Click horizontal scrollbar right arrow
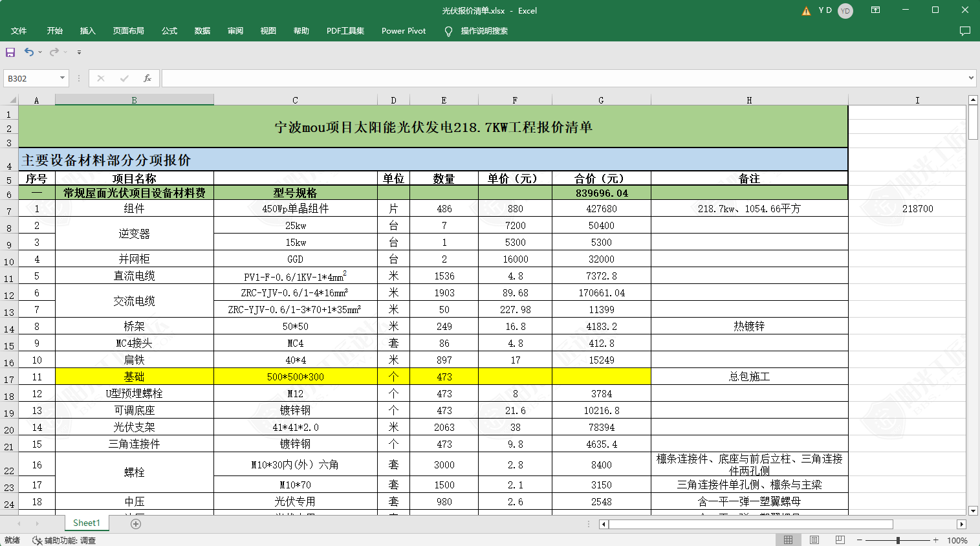 tap(962, 524)
